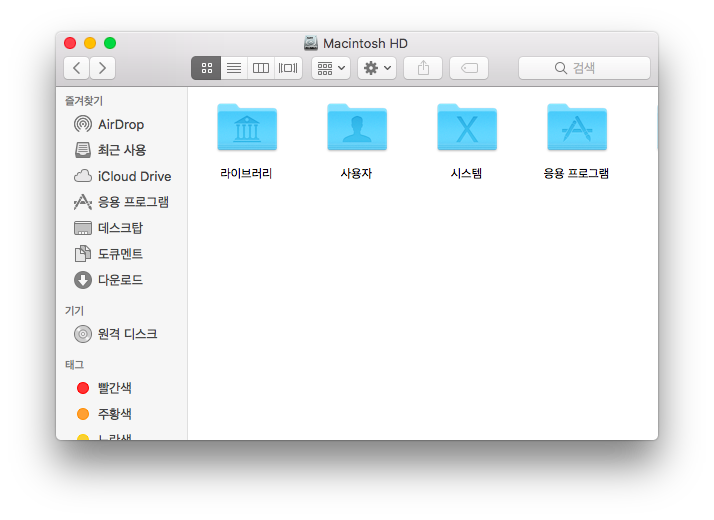Click the 최근 사용 sidebar icon
The height and width of the screenshot is (520, 714).
(x=82, y=150)
